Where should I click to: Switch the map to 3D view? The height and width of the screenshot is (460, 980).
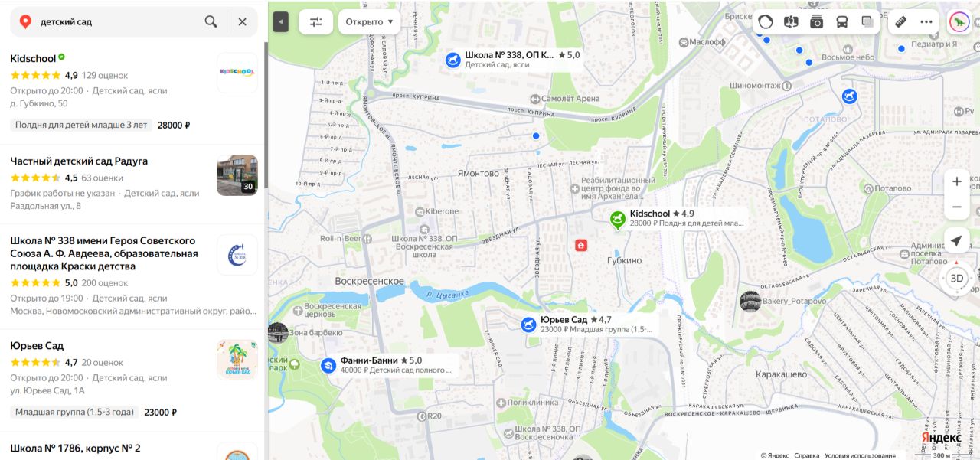pyautogui.click(x=957, y=278)
